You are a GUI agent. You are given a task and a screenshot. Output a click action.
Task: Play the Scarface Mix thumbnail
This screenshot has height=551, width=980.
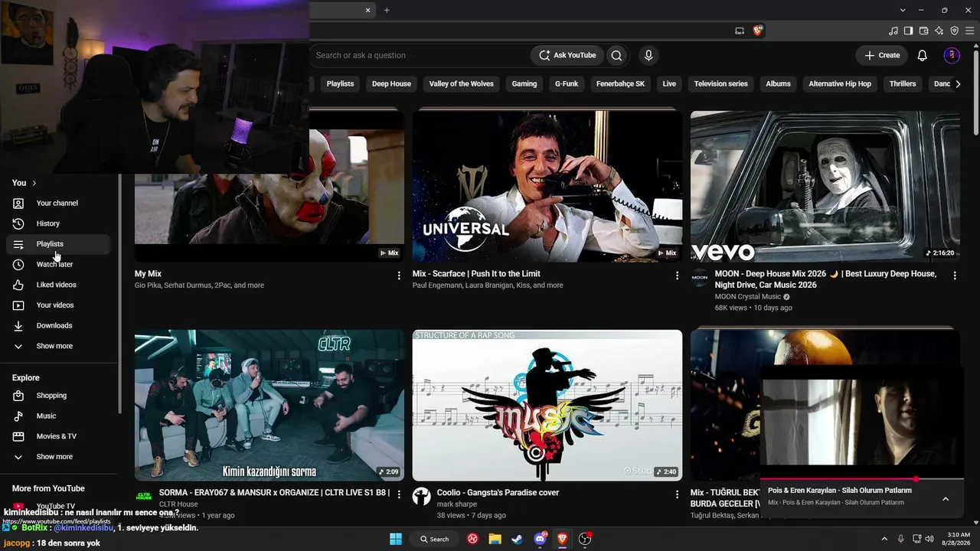pos(547,186)
